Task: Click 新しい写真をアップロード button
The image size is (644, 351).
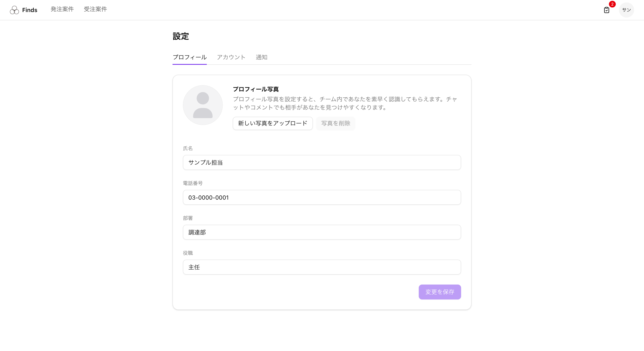Action: tap(273, 123)
